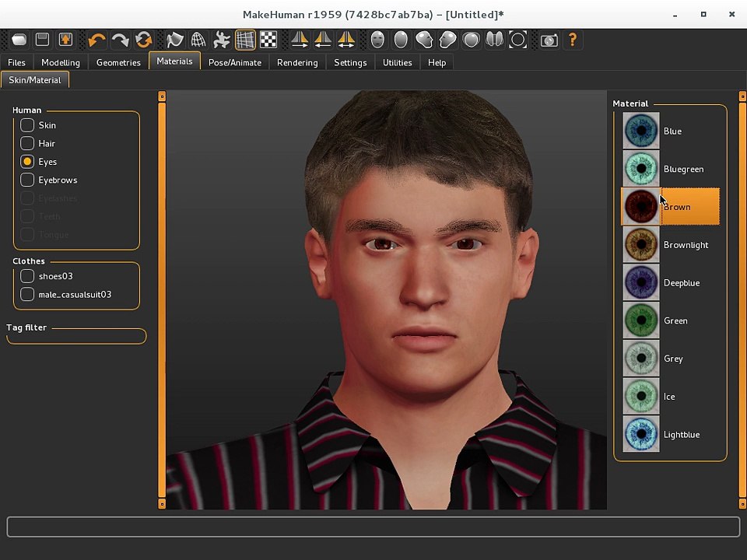Open the Files tab
Screen dimensions: 747x560
tap(16, 62)
